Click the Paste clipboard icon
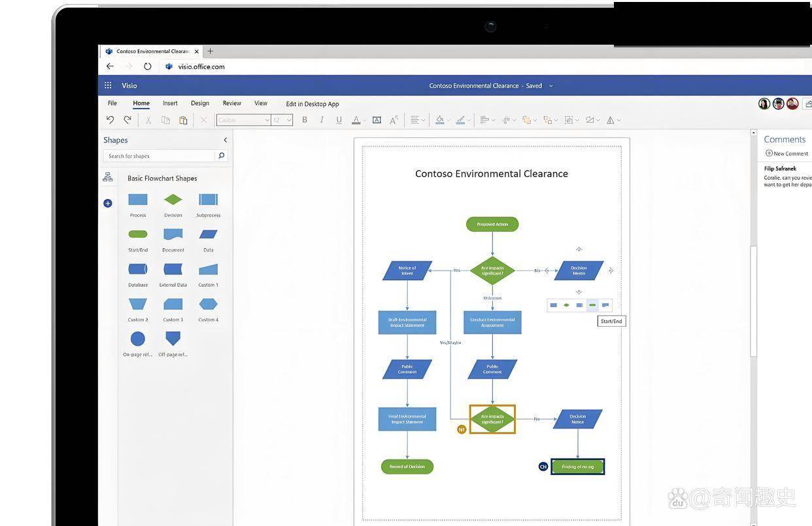This screenshot has height=526, width=812. tap(183, 120)
